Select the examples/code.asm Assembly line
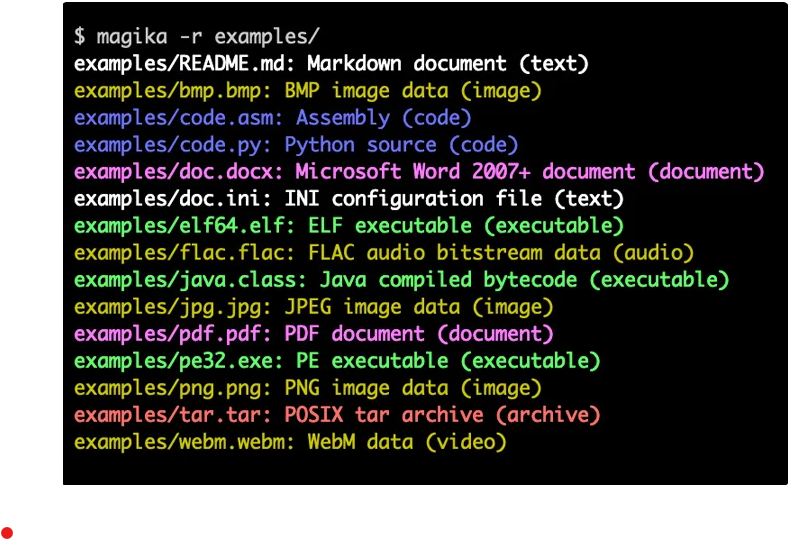 point(273,118)
